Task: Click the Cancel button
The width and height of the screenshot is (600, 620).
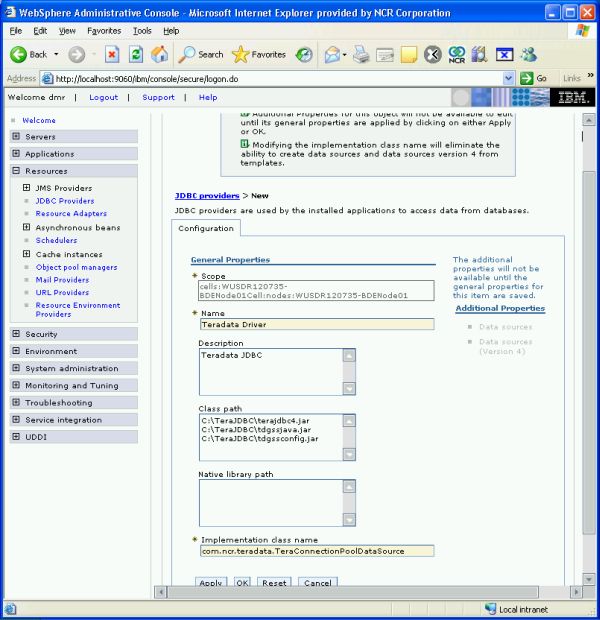Action: point(318,582)
